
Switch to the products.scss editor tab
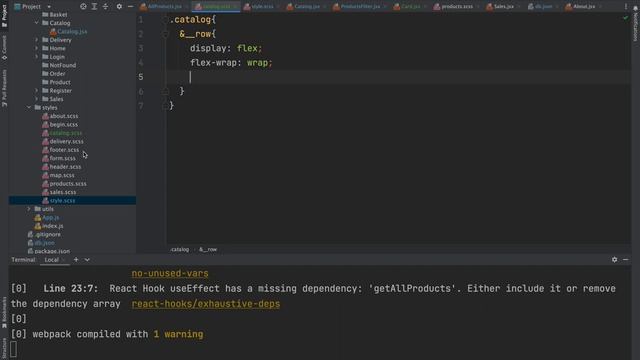click(457, 7)
